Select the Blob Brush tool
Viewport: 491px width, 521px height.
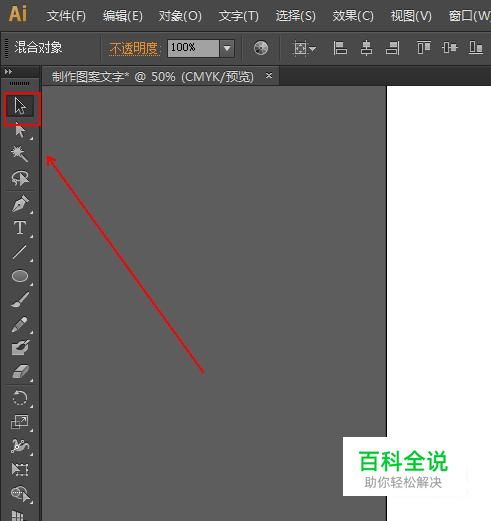[x=20, y=348]
